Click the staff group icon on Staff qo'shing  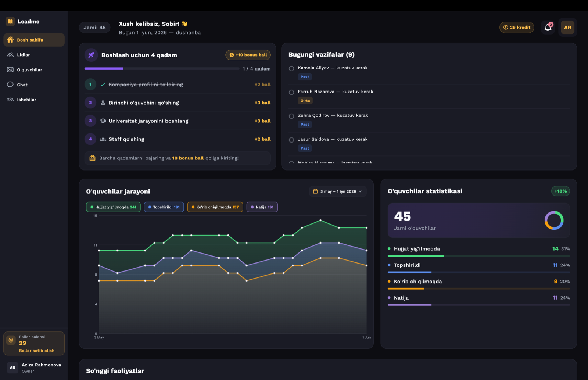coord(103,139)
